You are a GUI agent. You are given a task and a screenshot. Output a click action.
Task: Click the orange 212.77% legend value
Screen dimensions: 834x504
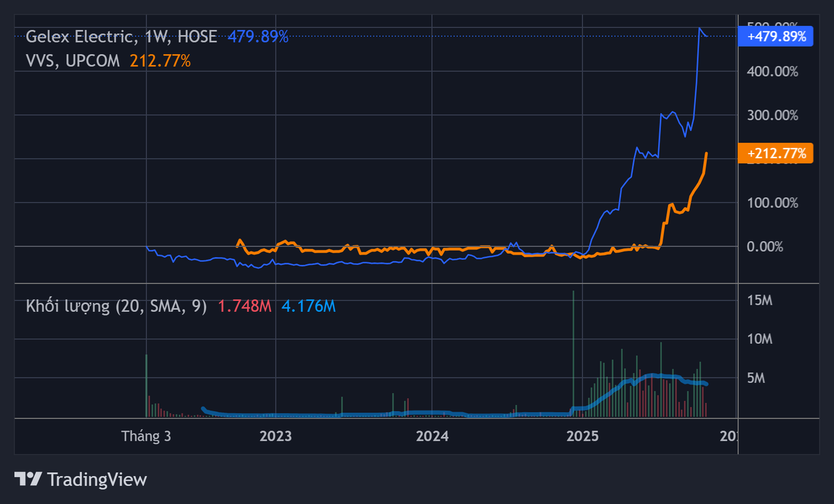click(x=160, y=61)
